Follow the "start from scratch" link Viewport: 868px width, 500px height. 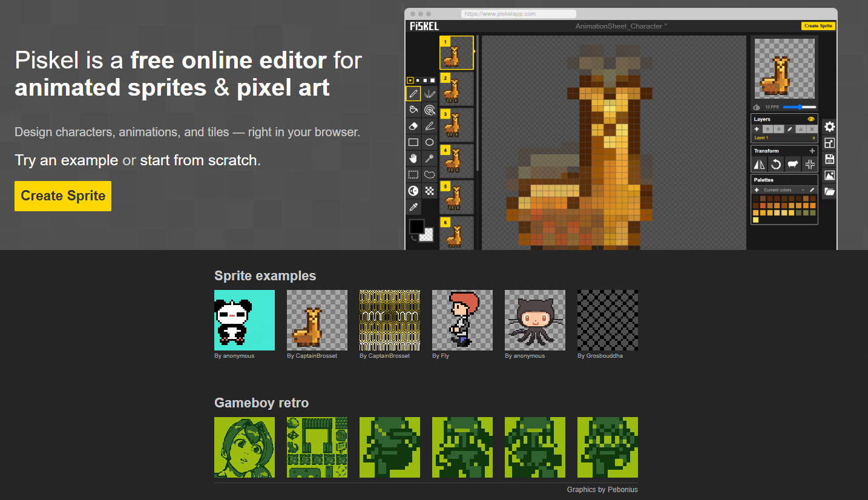pyautogui.click(x=199, y=160)
